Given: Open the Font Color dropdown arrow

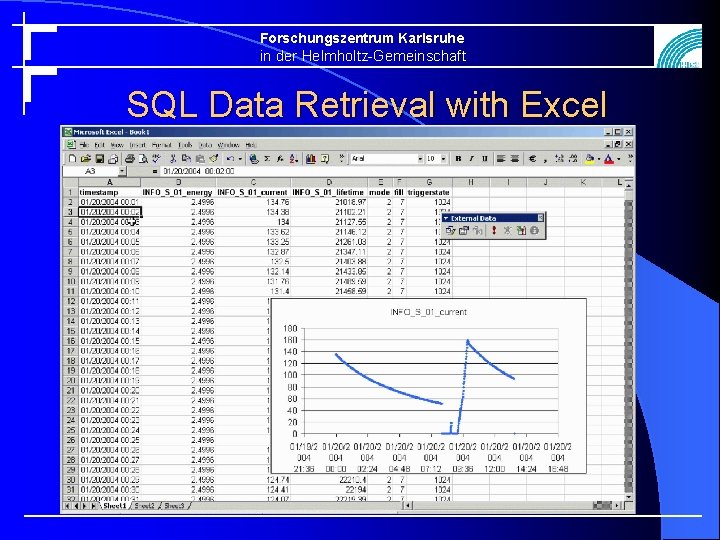Looking at the screenshot, I should (619, 159).
